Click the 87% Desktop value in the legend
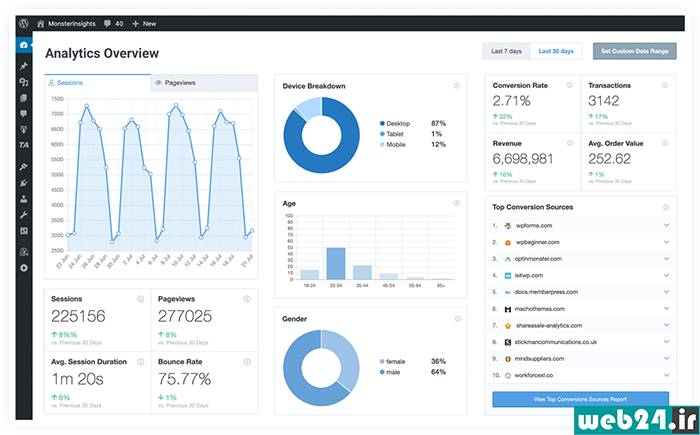Screen dimensions: 700x435 [x=438, y=123]
